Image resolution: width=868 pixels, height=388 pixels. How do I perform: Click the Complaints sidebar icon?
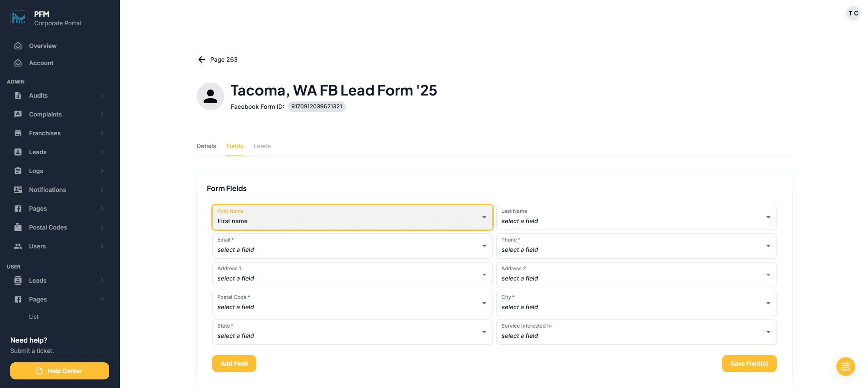pos(18,114)
